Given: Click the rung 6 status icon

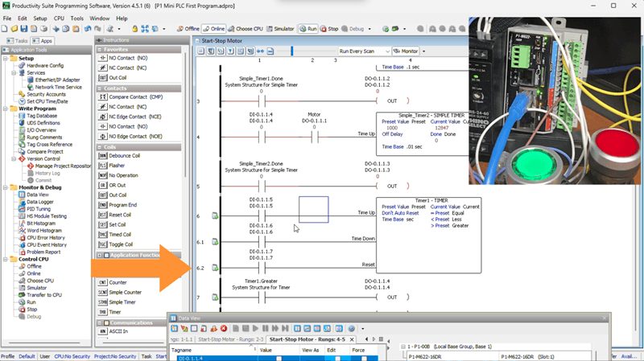Looking at the screenshot, I should pyautogui.click(x=215, y=215).
